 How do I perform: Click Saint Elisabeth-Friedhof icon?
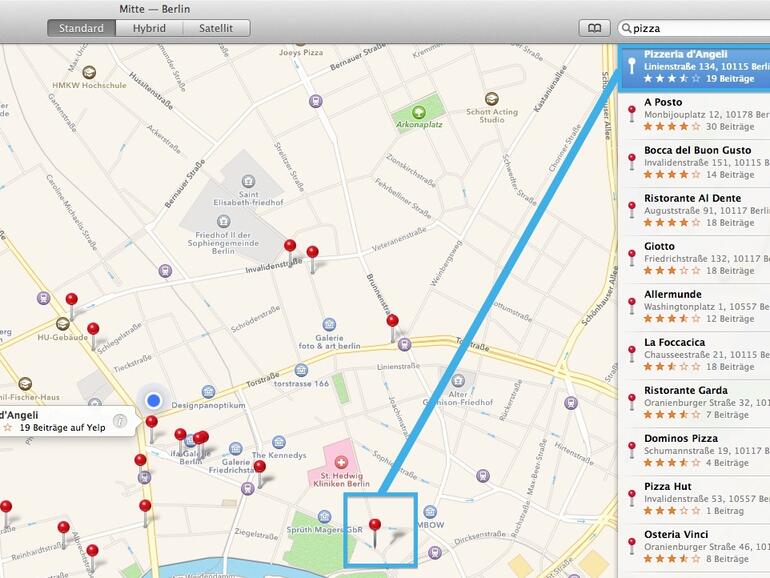pos(248,181)
